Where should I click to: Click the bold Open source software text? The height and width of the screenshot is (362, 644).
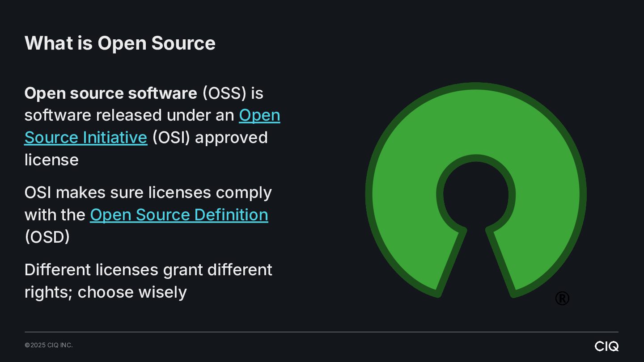coord(110,93)
